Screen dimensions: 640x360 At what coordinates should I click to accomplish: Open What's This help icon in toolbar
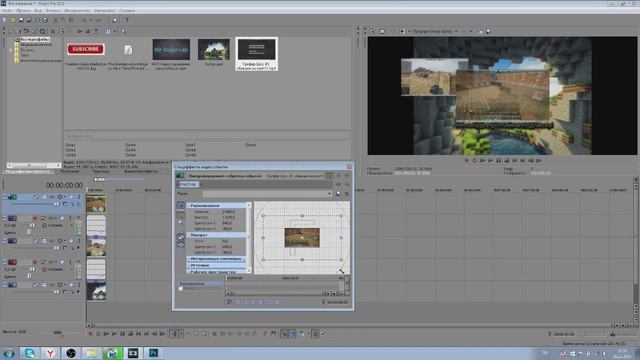tap(126, 20)
